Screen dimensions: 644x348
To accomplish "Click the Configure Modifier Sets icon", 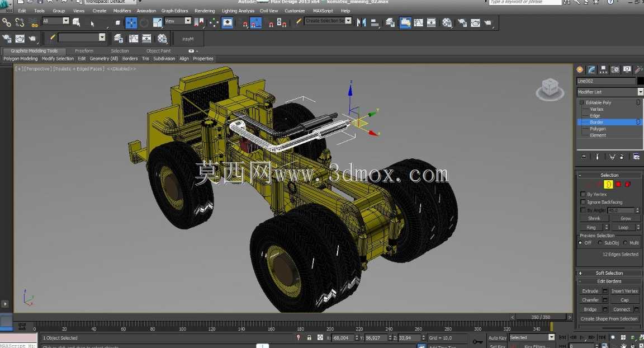I will 636,157.
